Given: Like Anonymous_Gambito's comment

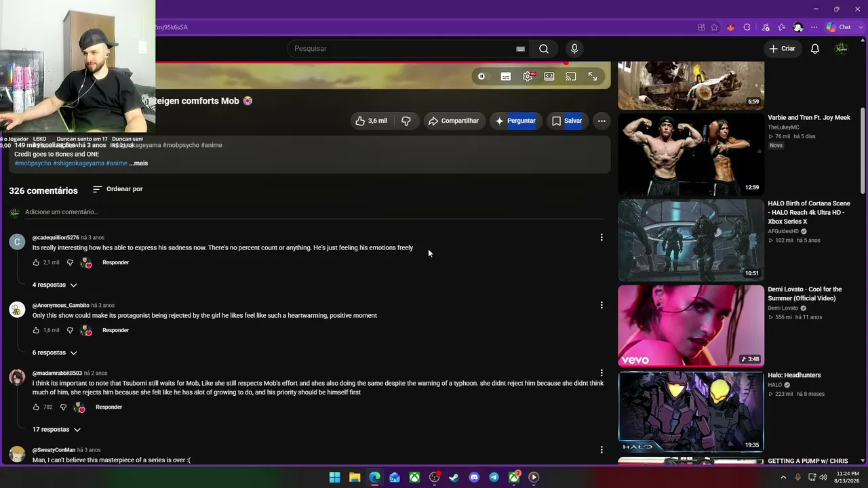Looking at the screenshot, I should [x=37, y=330].
